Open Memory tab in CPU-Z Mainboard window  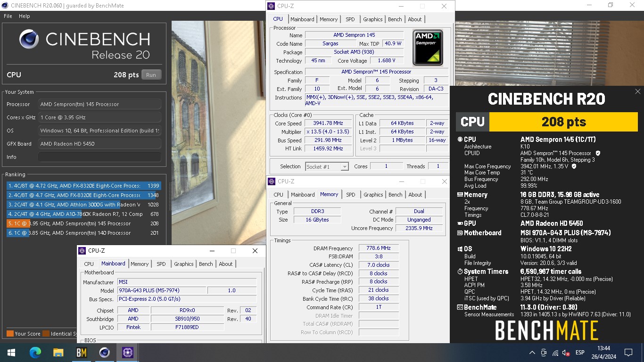(140, 264)
